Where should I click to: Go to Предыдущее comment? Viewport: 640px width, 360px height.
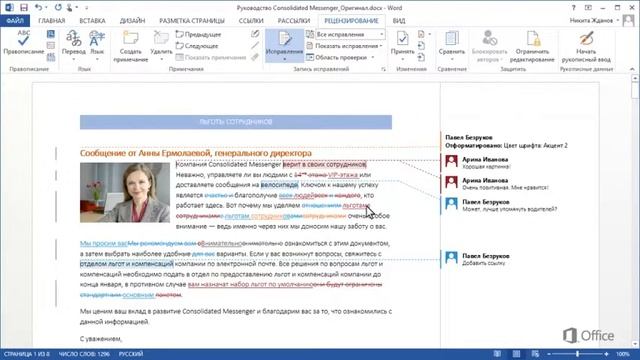(x=198, y=35)
